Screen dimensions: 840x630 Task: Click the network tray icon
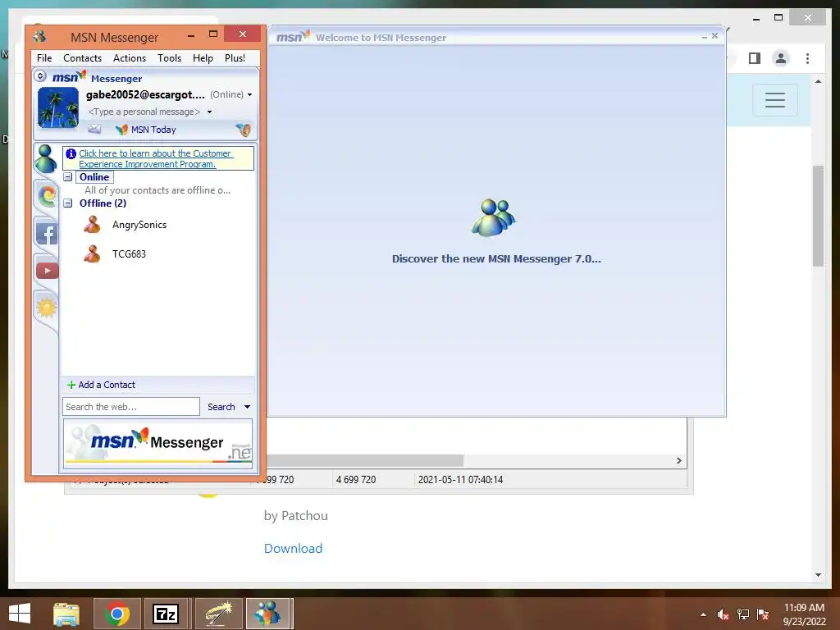[743, 614]
